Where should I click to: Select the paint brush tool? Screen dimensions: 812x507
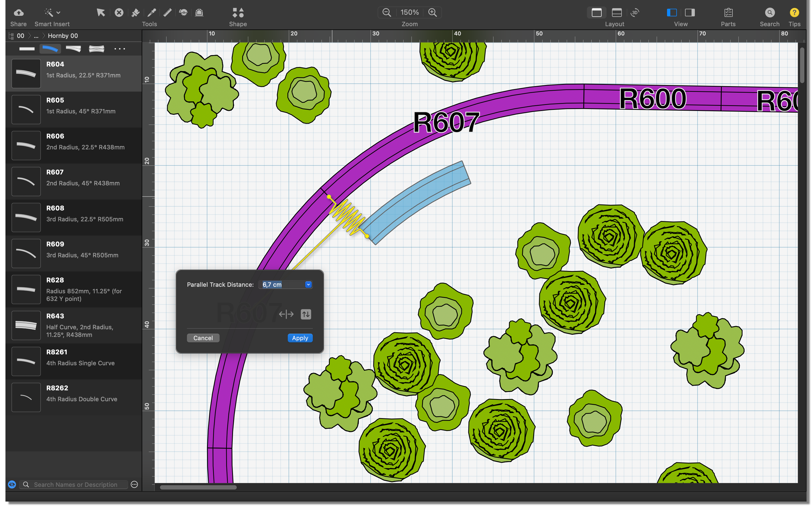click(x=135, y=13)
